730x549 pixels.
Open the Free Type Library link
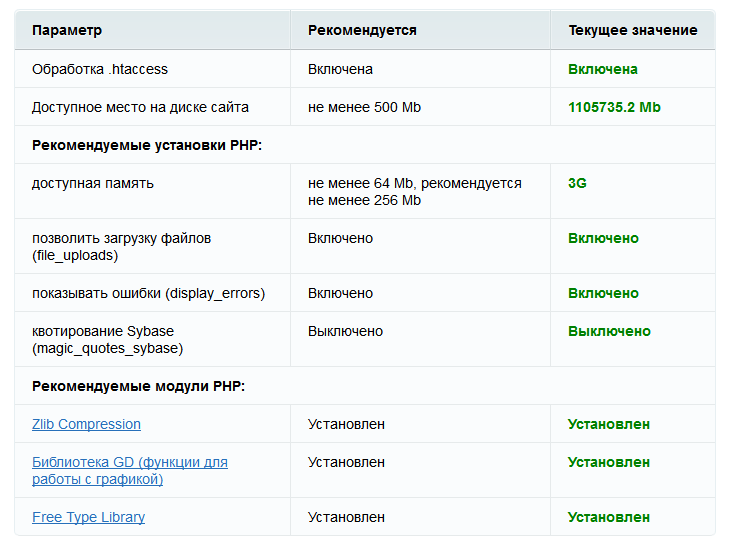pos(88,517)
